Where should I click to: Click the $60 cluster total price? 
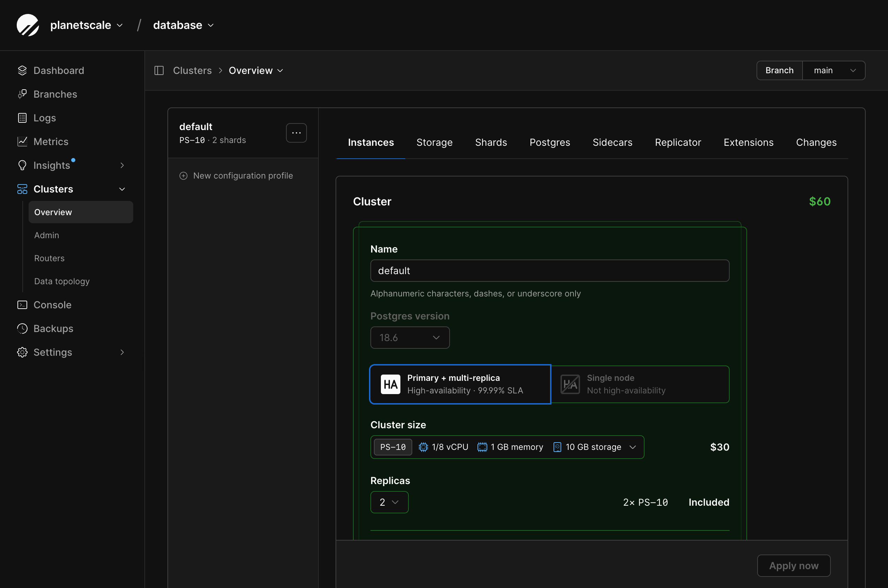(x=819, y=201)
